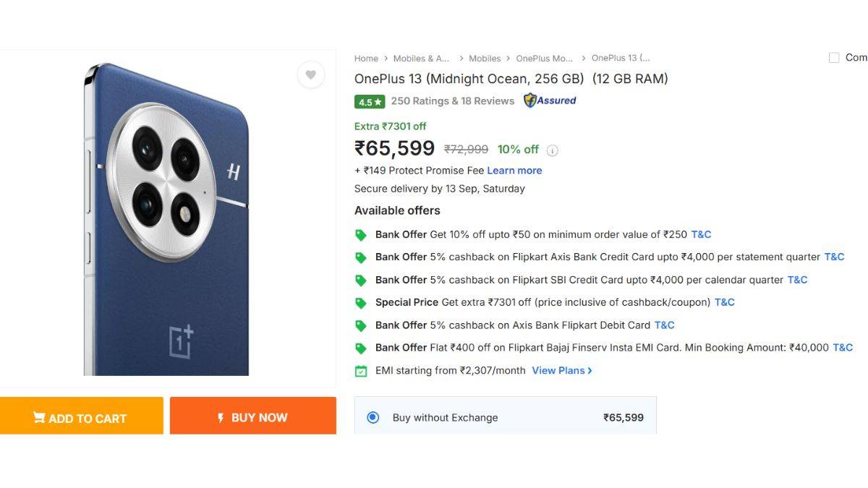This screenshot has height=488, width=868.
Task: Toggle the wishlist heart on product image
Action: point(311,74)
